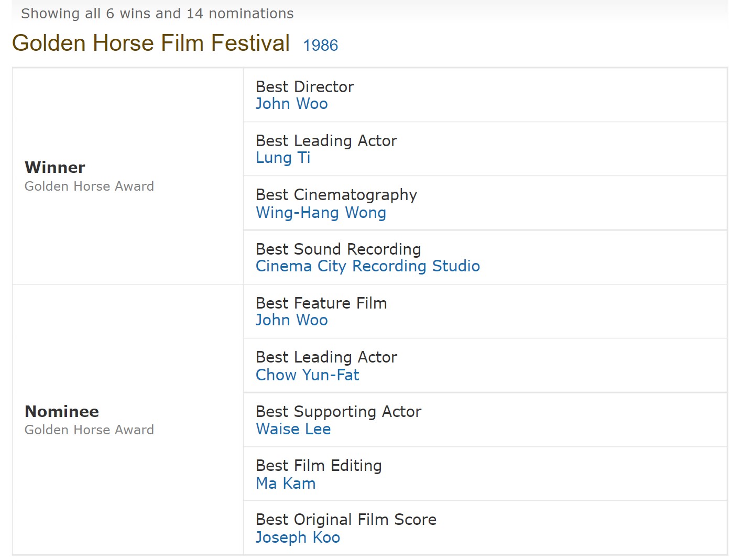731x560 pixels.
Task: Select 'Best Leading Actor' above Chow Yun-Fat
Action: (x=326, y=357)
